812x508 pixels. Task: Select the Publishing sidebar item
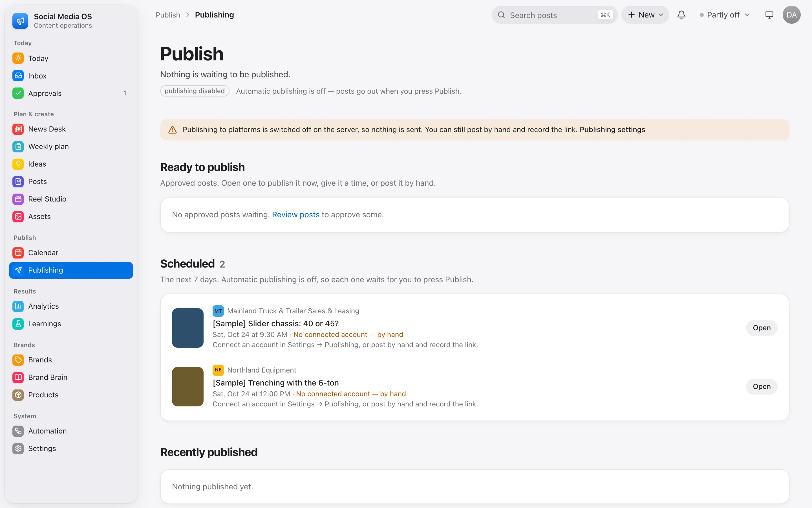pos(71,270)
